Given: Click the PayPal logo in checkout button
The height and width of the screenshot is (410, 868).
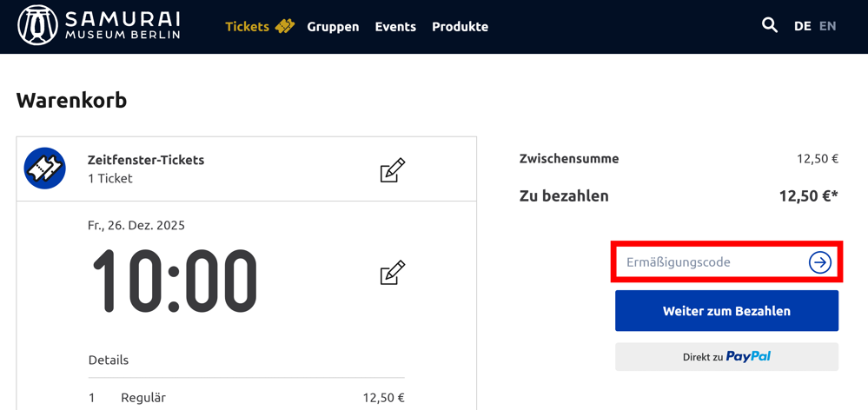Looking at the screenshot, I should coord(748,356).
